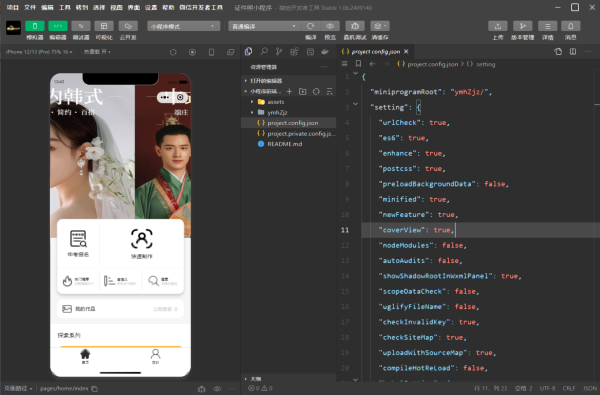Viewport: 600px width, 395px height.
Task: Toggle the 模拟器 simulator panel button
Action: [x=35, y=26]
